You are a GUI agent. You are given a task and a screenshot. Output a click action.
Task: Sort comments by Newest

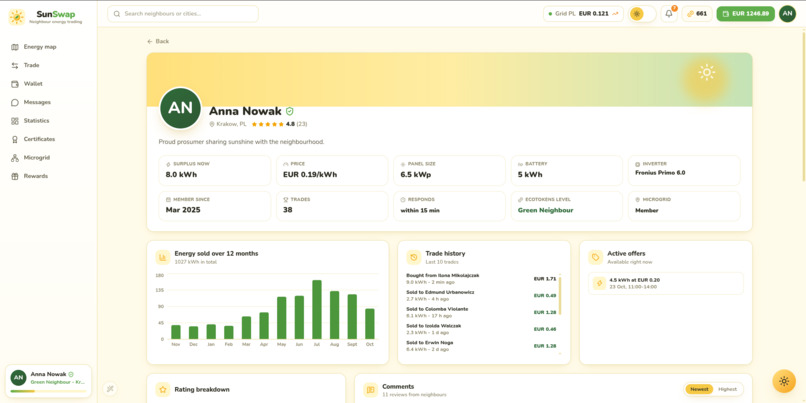699,389
